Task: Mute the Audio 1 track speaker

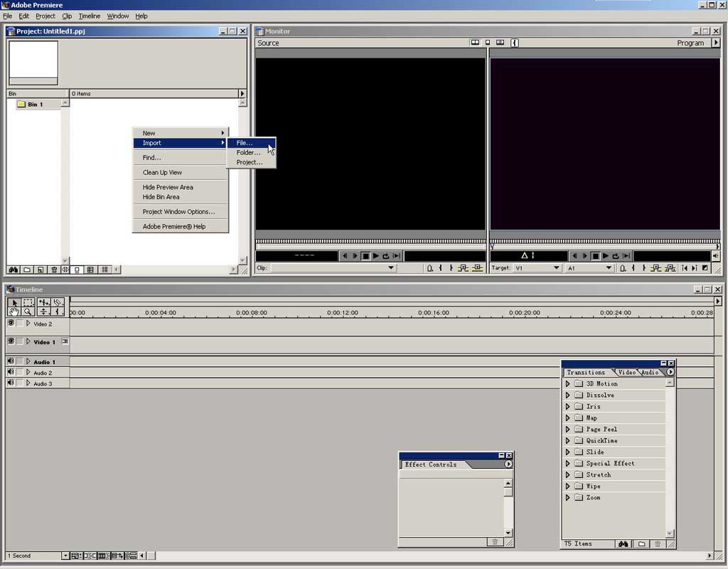Action: tap(11, 361)
